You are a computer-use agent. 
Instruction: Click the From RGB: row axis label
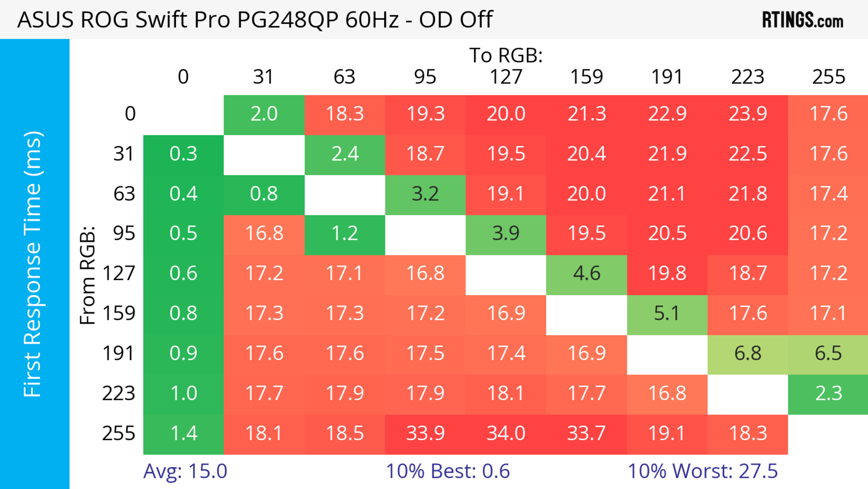click(88, 275)
